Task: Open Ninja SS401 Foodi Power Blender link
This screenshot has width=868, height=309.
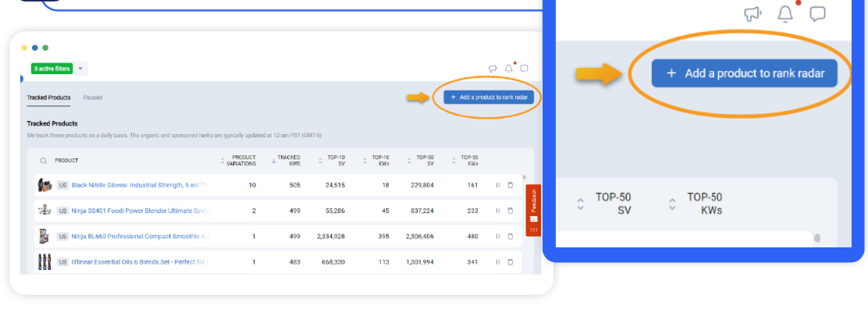Action: 141,211
